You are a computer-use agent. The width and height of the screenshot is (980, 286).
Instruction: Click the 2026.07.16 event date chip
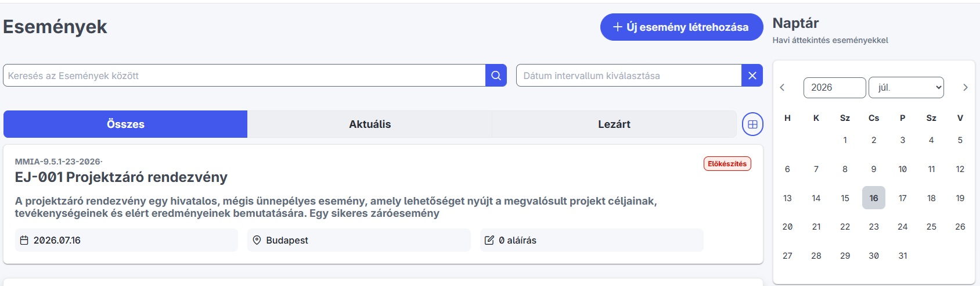126,240
